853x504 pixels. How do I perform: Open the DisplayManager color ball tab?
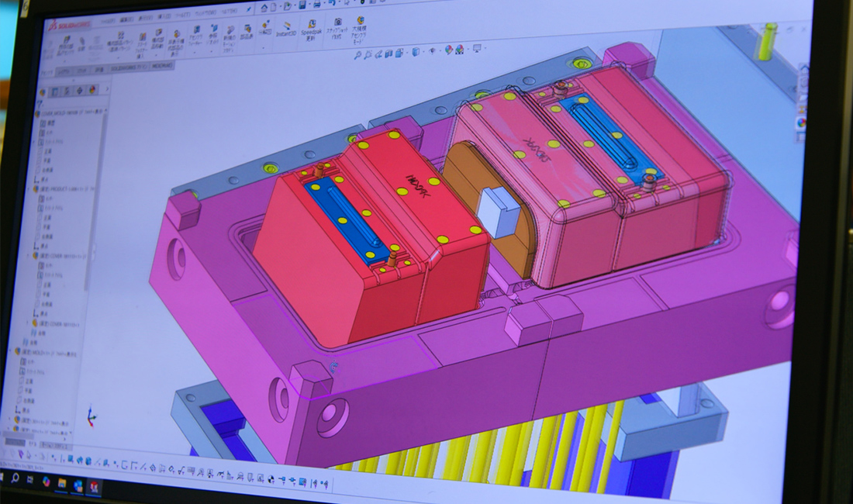92,90
